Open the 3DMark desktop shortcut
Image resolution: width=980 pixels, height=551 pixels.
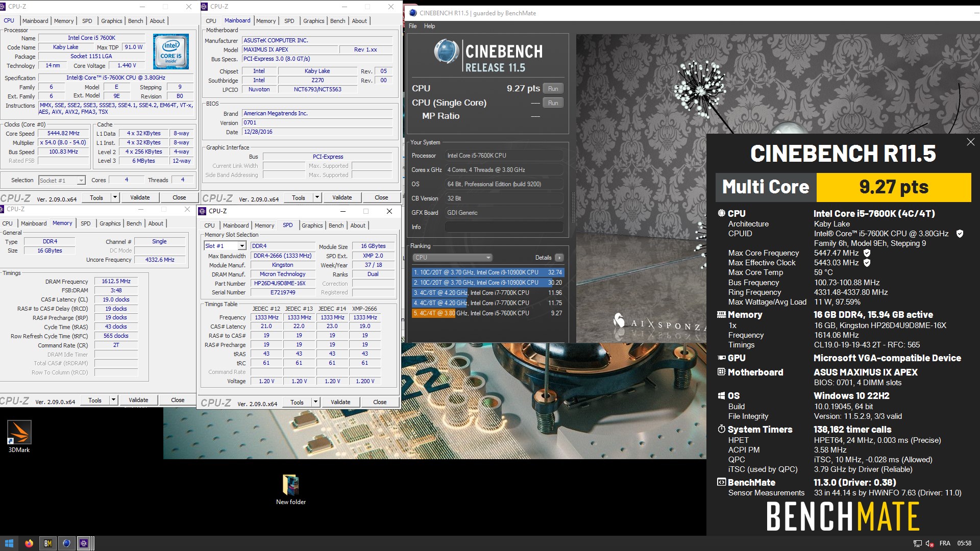pos(19,436)
